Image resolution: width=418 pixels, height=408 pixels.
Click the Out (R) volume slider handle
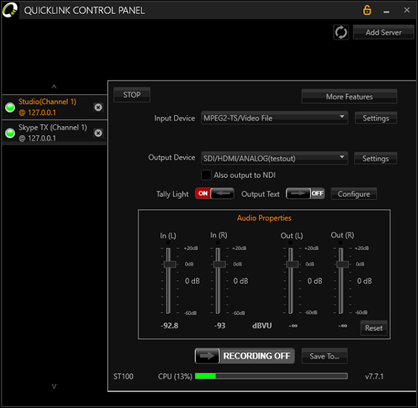342,264
